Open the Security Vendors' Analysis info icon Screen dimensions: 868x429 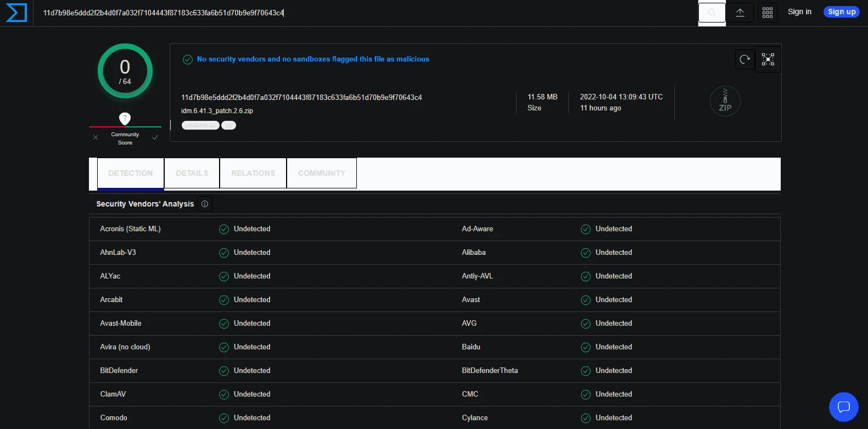(205, 204)
